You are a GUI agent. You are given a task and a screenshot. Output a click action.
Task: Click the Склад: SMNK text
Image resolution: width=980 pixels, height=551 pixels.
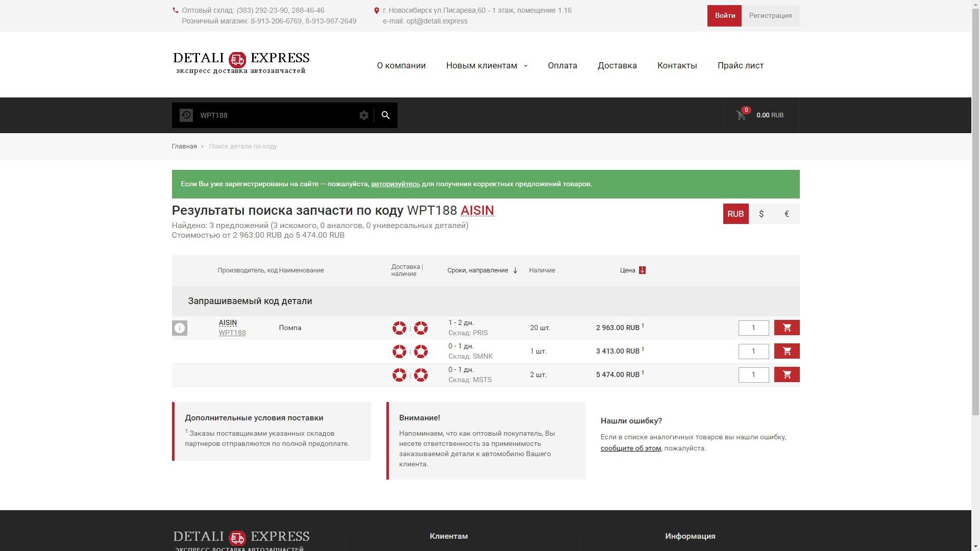471,356
